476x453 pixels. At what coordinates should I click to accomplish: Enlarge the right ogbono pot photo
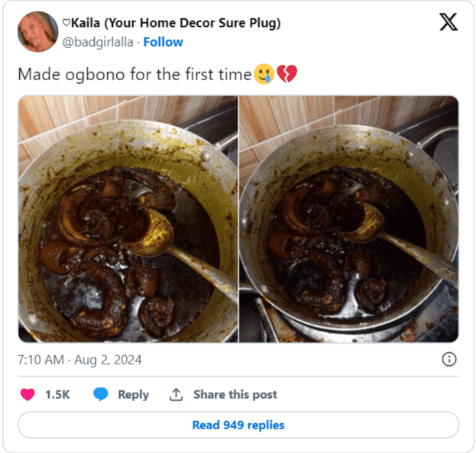(x=349, y=218)
